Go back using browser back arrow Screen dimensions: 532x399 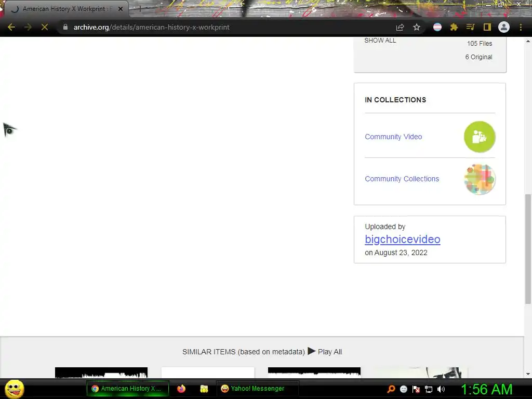click(11, 27)
